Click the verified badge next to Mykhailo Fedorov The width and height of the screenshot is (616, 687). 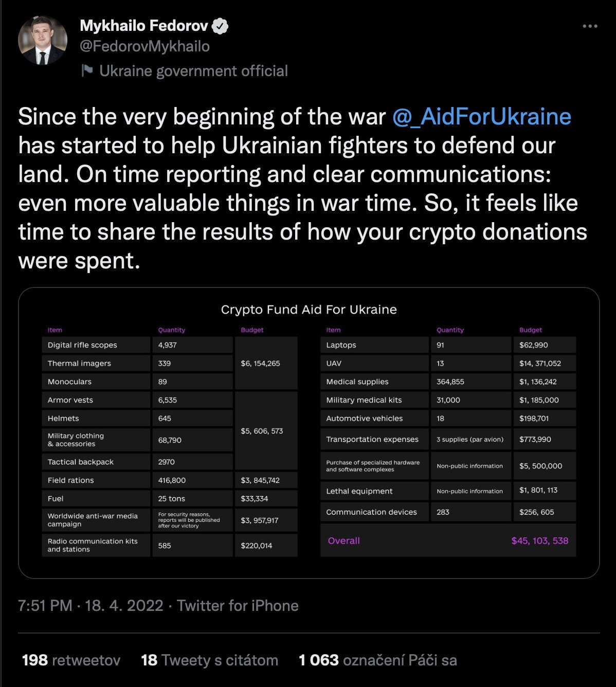[221, 26]
